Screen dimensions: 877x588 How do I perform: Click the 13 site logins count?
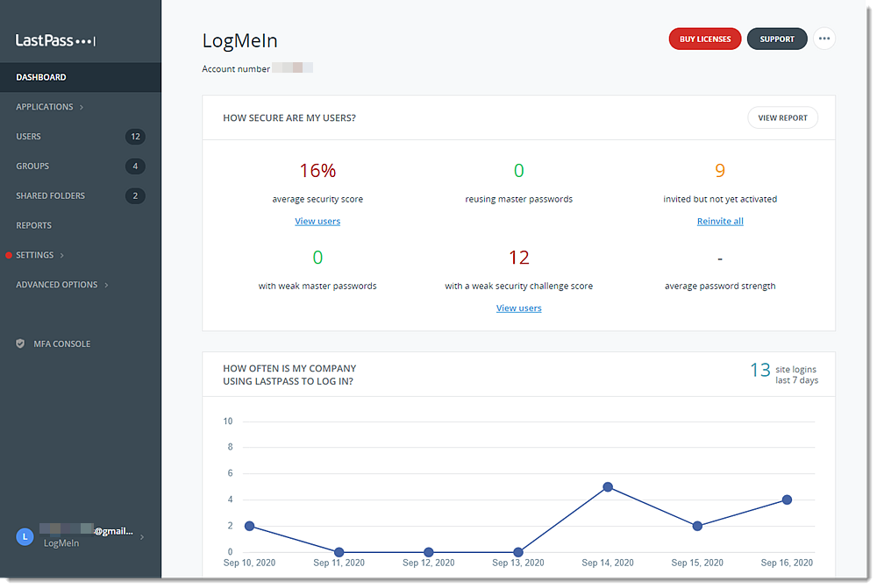(x=760, y=370)
